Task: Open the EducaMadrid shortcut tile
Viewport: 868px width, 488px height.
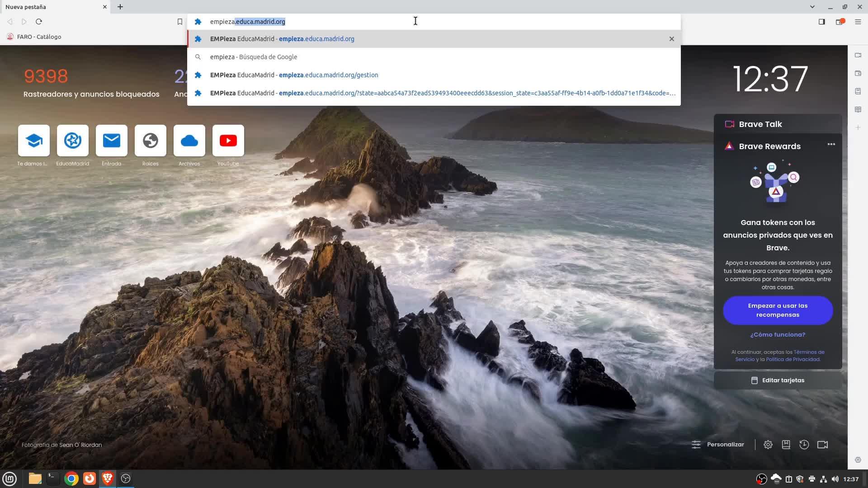Action: tap(72, 141)
